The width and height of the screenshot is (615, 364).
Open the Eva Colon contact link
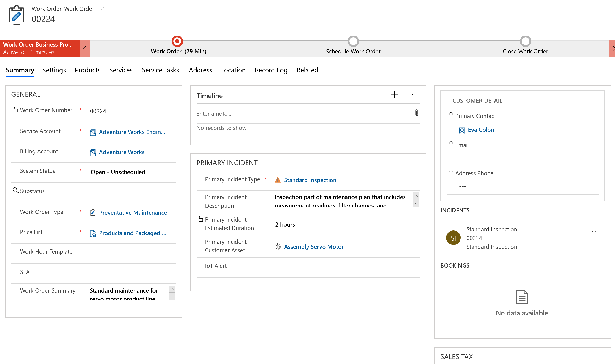(481, 129)
